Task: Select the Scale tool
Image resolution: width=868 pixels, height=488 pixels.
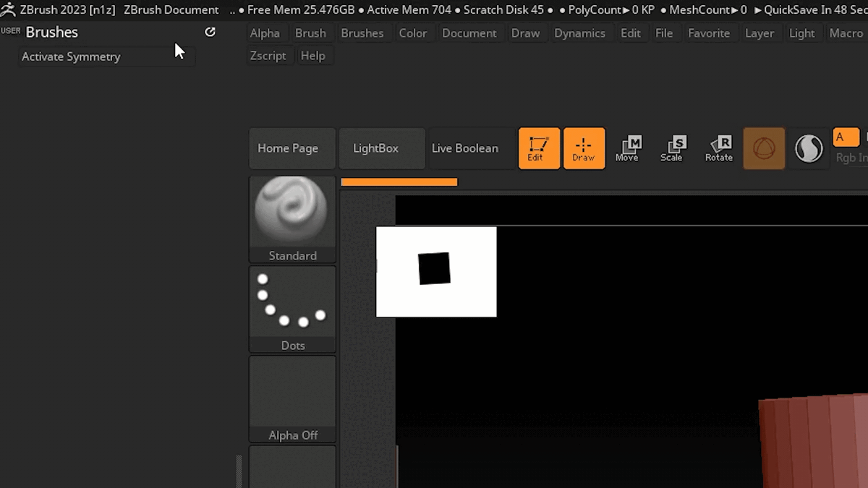Action: pyautogui.click(x=673, y=148)
